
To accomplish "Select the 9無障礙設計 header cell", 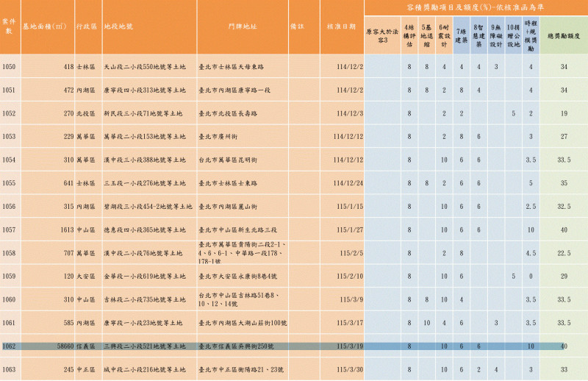I will (x=496, y=35).
